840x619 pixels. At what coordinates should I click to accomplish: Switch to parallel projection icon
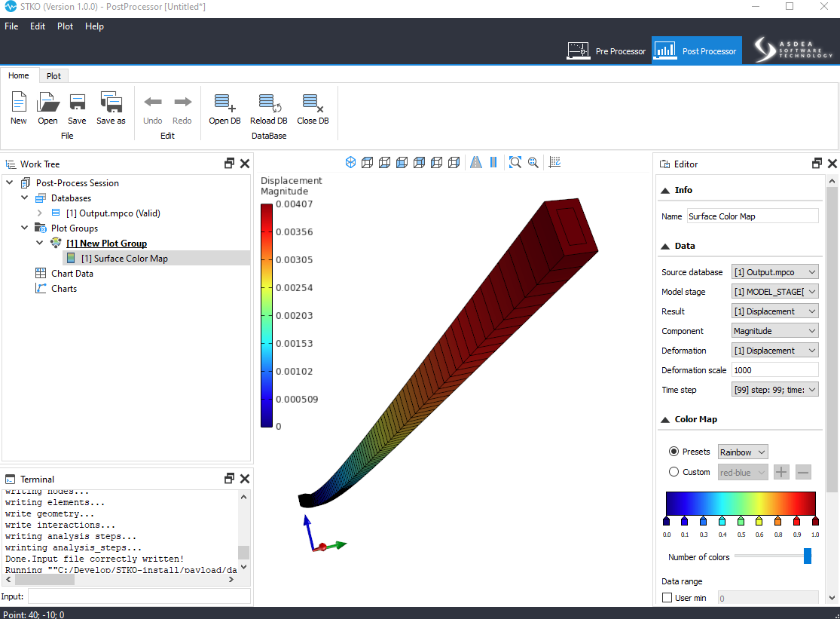click(493, 162)
